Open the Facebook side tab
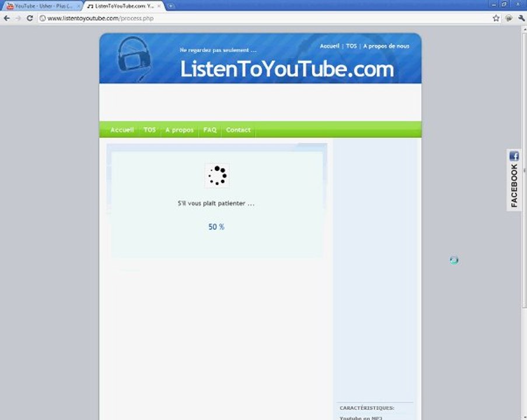 pyautogui.click(x=514, y=180)
